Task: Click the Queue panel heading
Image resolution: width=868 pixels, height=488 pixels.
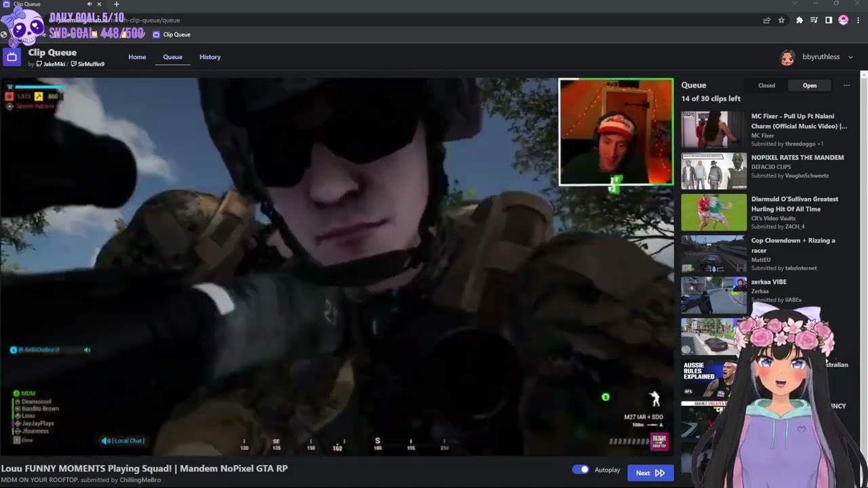Action: click(x=694, y=85)
